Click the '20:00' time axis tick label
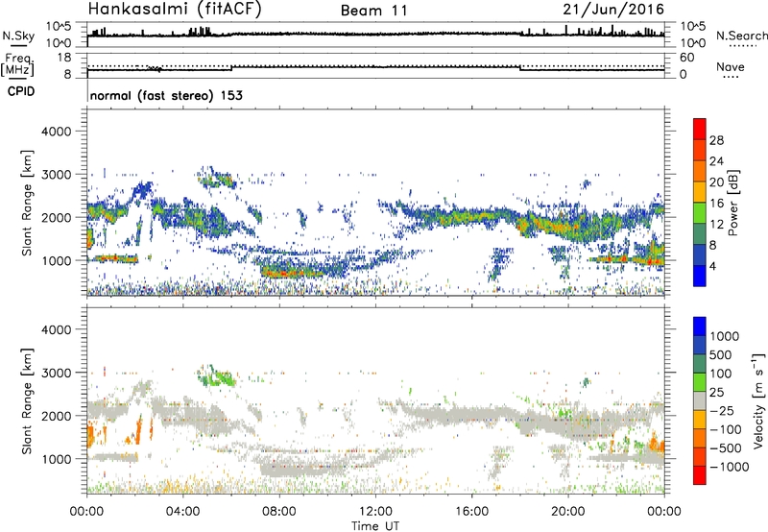Screen dimensions: 768x532 [x=568, y=512]
